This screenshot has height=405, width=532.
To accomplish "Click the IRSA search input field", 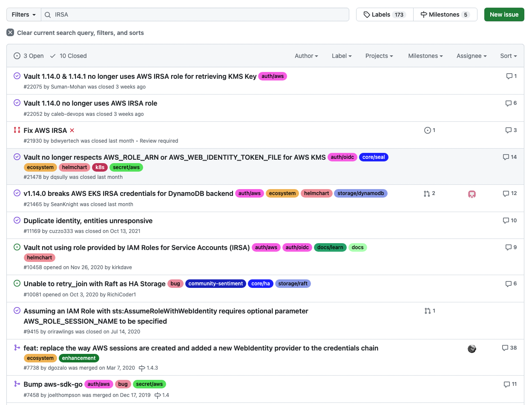I will click(195, 14).
